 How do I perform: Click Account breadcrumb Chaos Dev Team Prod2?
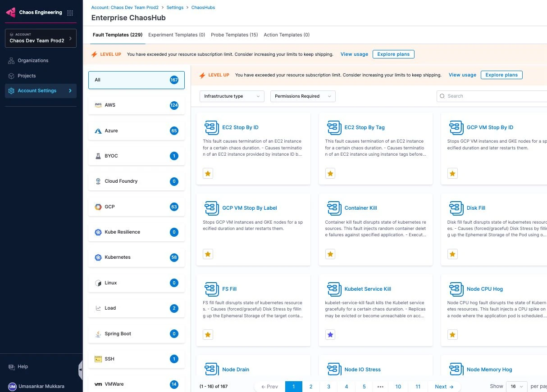[x=124, y=8]
